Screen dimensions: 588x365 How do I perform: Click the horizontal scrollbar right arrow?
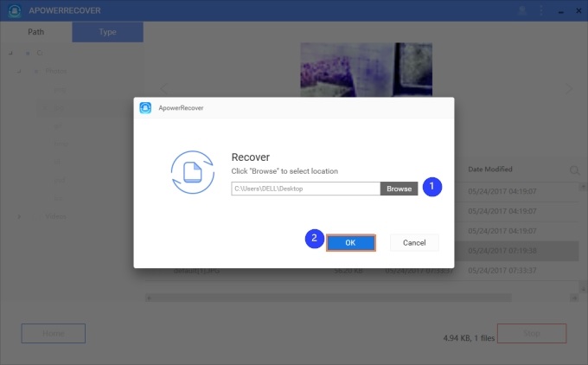574,298
